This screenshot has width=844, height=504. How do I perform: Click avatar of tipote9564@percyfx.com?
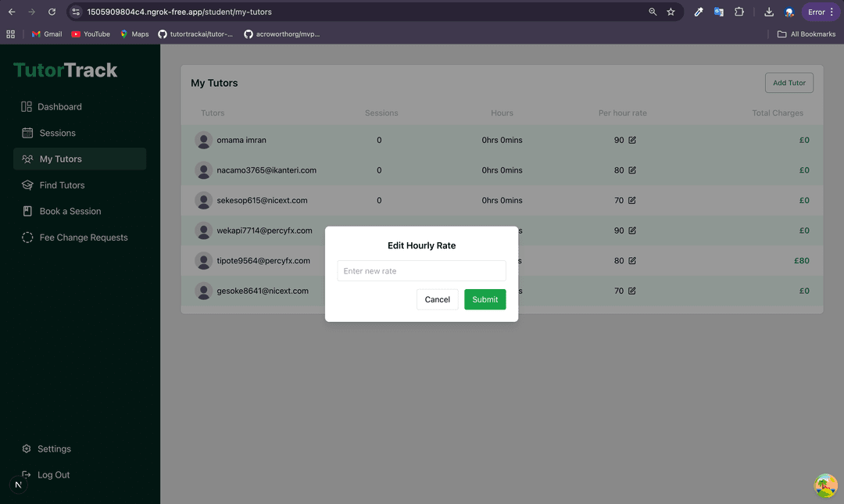pos(203,261)
